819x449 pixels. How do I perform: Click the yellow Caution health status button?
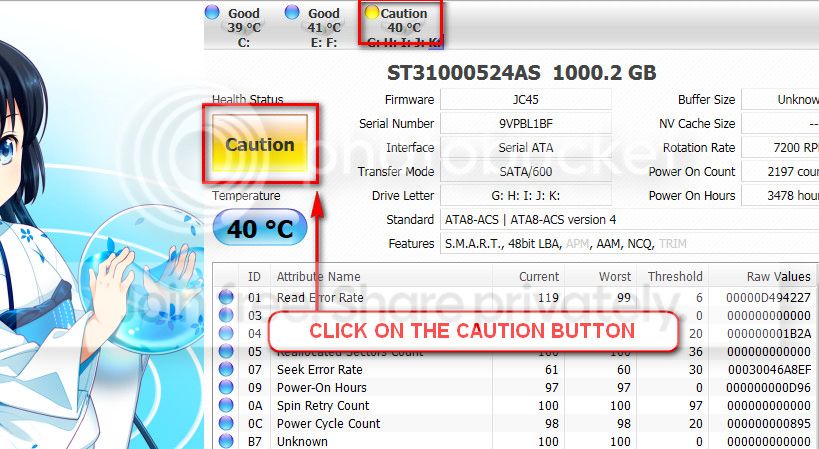pyautogui.click(x=260, y=144)
